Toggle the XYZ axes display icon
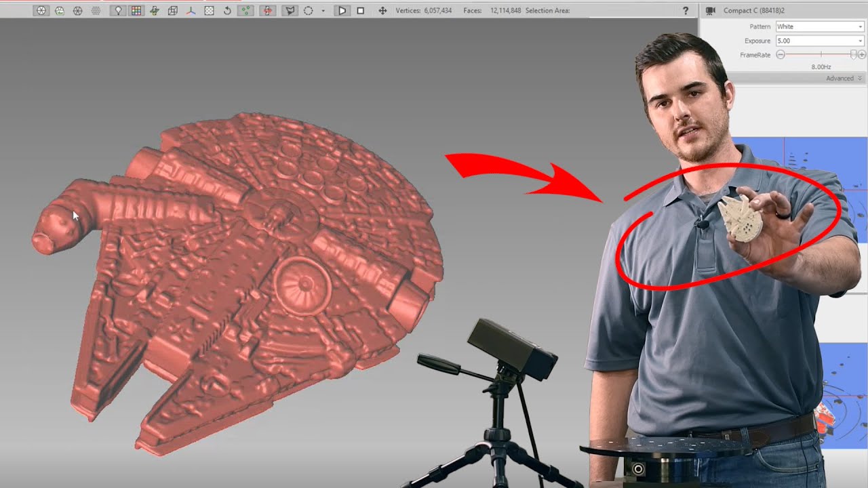This screenshot has height=488, width=868. click(x=191, y=11)
